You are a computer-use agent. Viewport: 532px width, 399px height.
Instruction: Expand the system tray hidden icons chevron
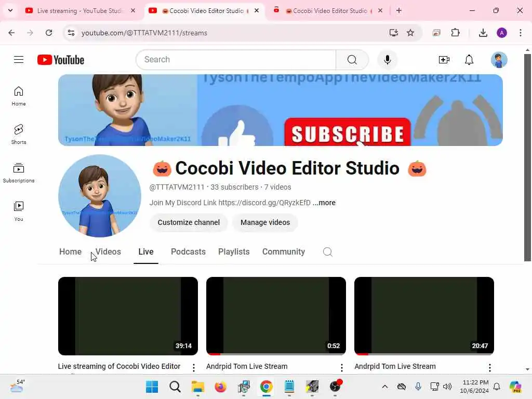[385, 387]
